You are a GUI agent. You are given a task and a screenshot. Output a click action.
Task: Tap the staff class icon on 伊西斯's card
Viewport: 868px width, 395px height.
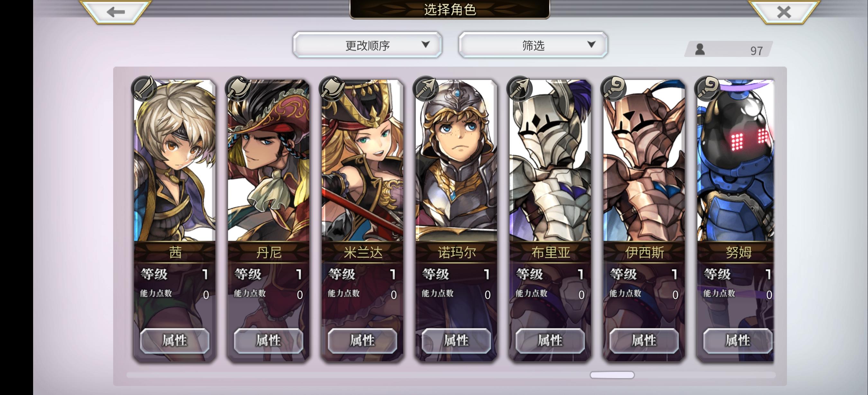coord(614,89)
